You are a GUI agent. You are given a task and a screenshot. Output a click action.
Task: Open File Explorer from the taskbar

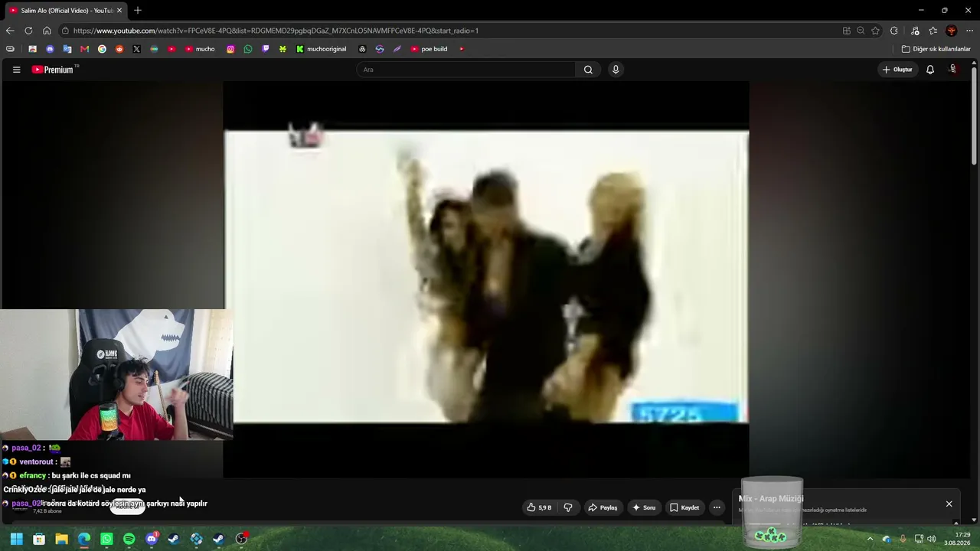point(61,539)
